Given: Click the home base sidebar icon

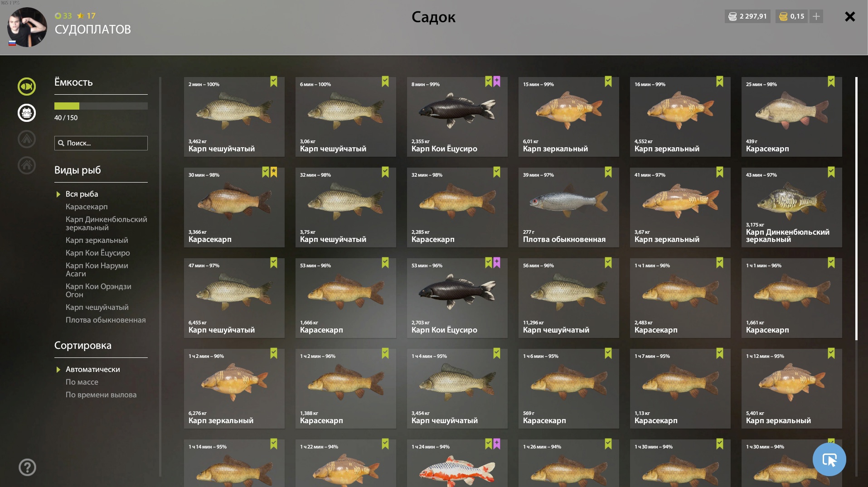Looking at the screenshot, I should coord(27,165).
